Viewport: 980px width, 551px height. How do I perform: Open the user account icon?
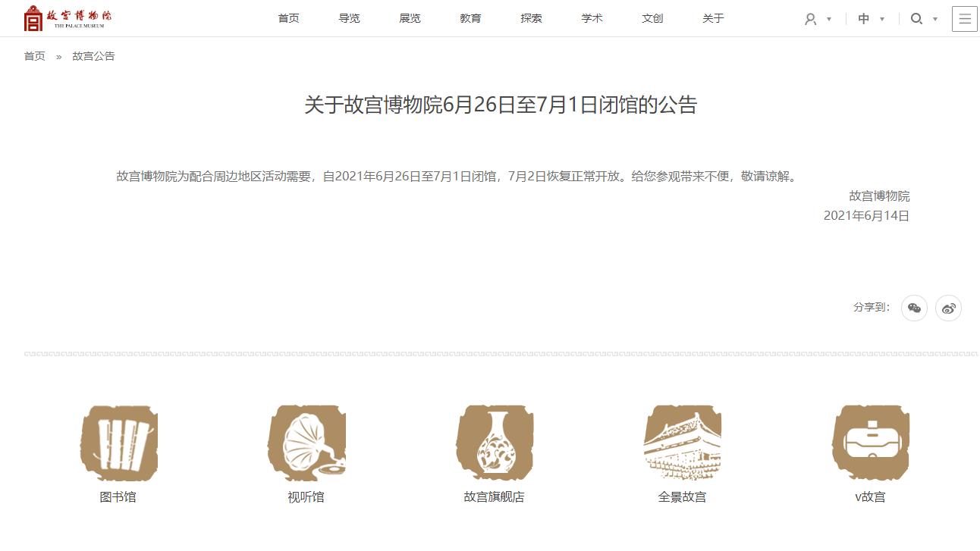pyautogui.click(x=810, y=19)
